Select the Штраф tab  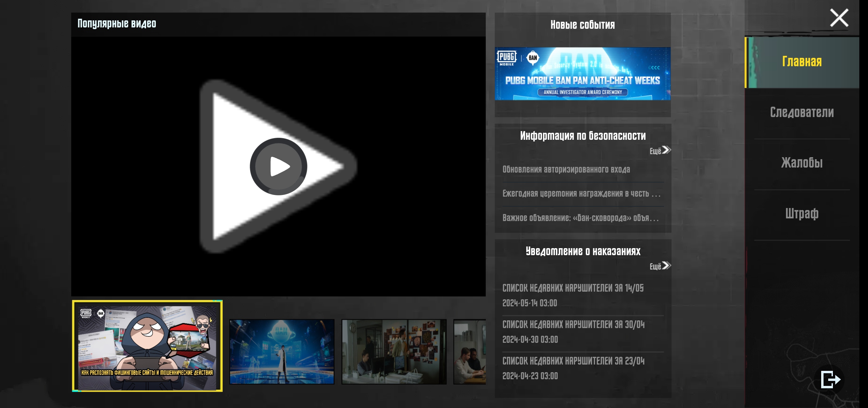[x=801, y=214]
